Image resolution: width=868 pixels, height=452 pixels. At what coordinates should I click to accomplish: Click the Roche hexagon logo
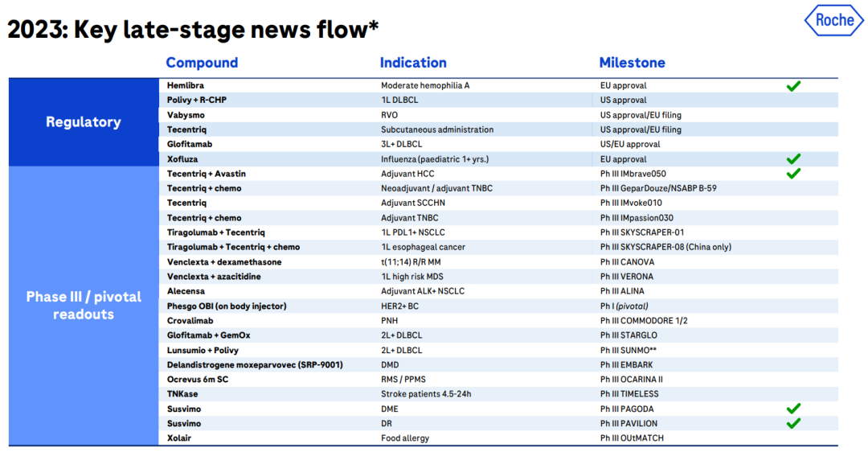(x=834, y=20)
